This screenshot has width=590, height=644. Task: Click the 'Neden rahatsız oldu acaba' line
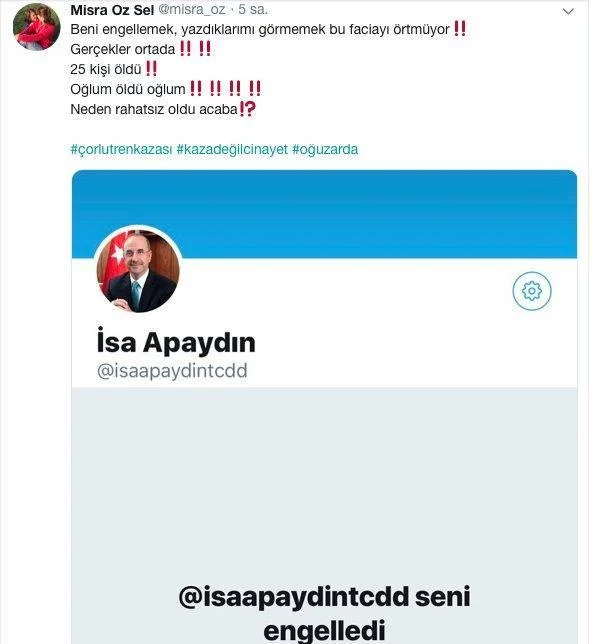click(163, 109)
